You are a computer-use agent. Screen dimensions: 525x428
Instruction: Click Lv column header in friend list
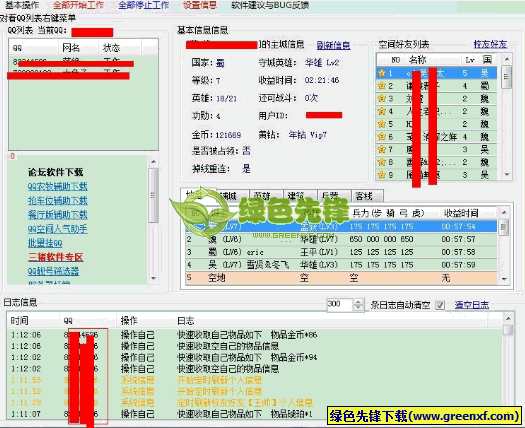[x=469, y=60]
